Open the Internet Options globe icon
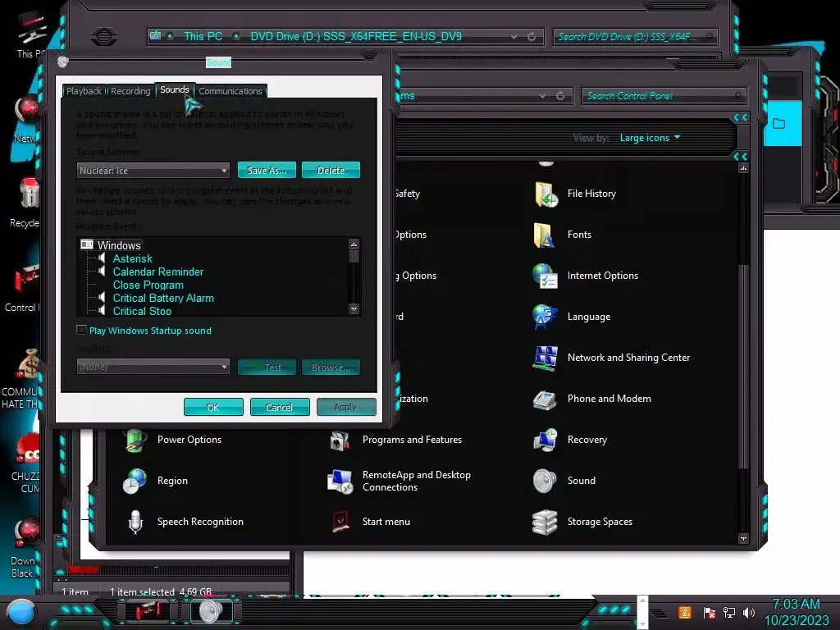 click(x=545, y=276)
